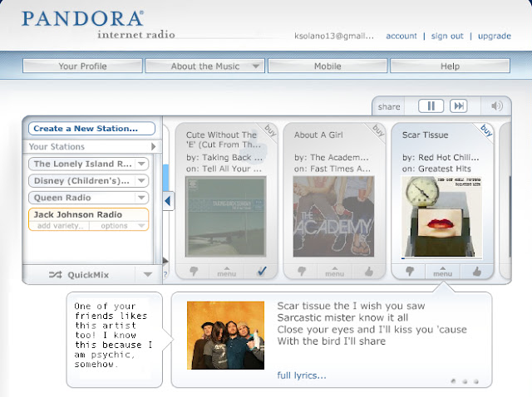Select the second info panel page dot

465,381
